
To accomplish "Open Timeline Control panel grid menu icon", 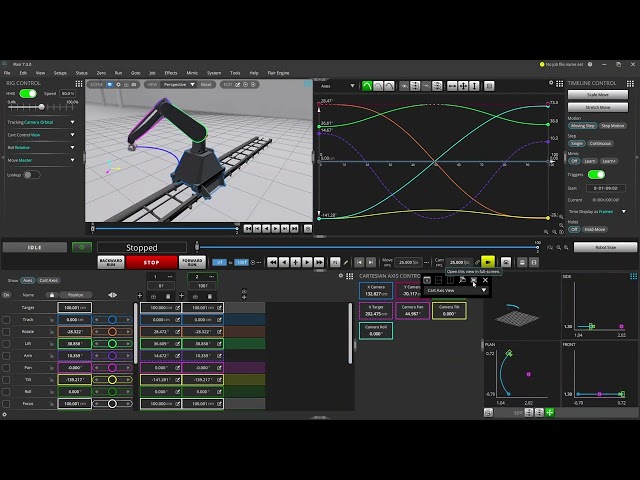I will pos(630,83).
